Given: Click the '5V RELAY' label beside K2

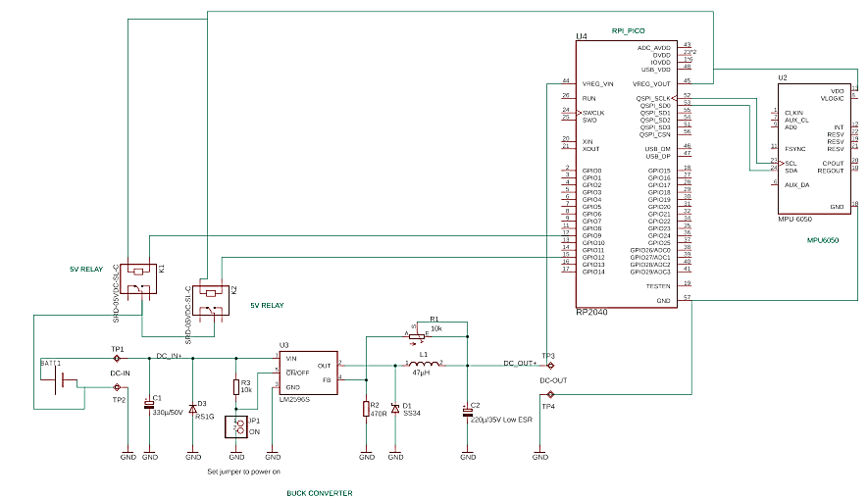Looking at the screenshot, I should (x=267, y=305).
